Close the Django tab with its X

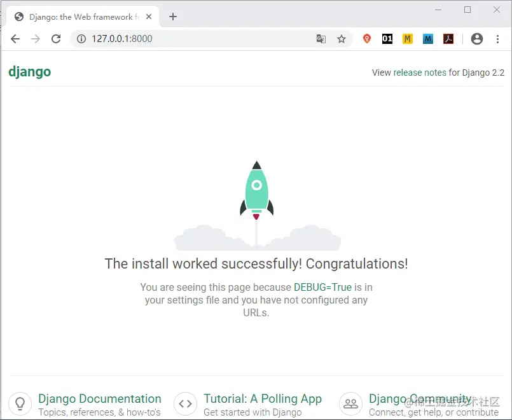[149, 17]
